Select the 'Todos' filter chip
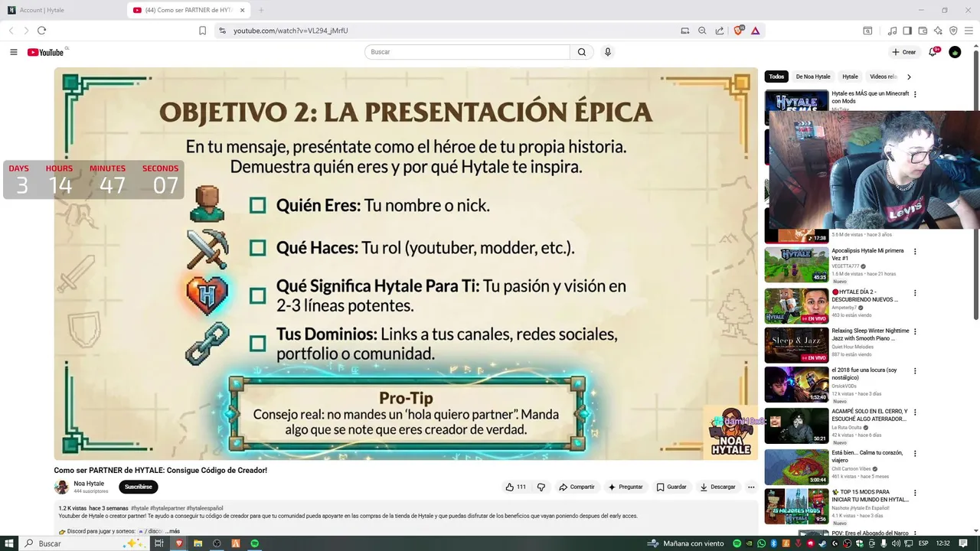This screenshot has height=551, width=980. [x=776, y=77]
